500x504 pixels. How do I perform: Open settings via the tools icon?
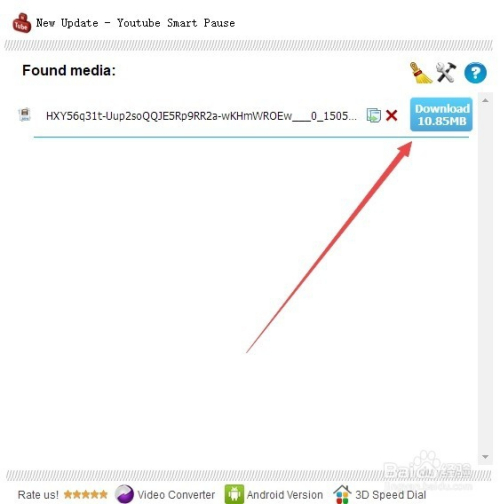[x=446, y=72]
